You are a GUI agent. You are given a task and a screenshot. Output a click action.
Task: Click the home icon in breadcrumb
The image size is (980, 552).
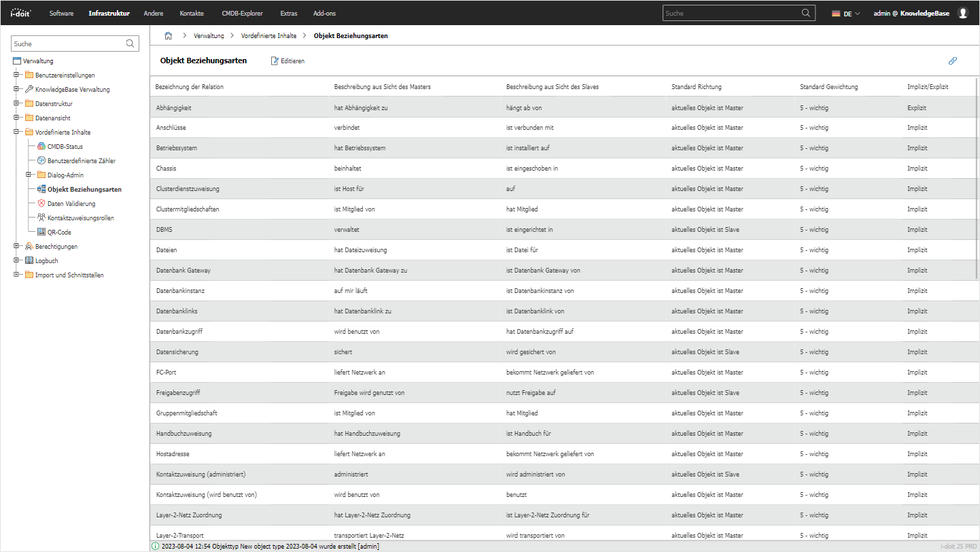point(169,35)
